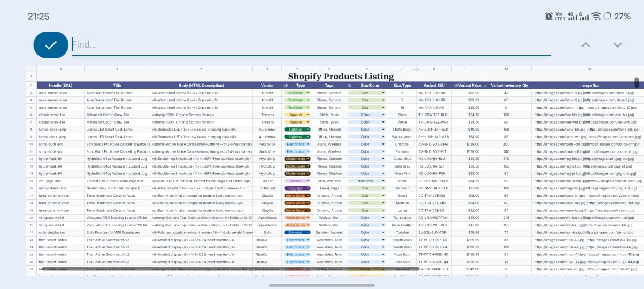
Task: Open Kitchenware dropdown in Cobalt Blue row
Action: tap(297, 159)
